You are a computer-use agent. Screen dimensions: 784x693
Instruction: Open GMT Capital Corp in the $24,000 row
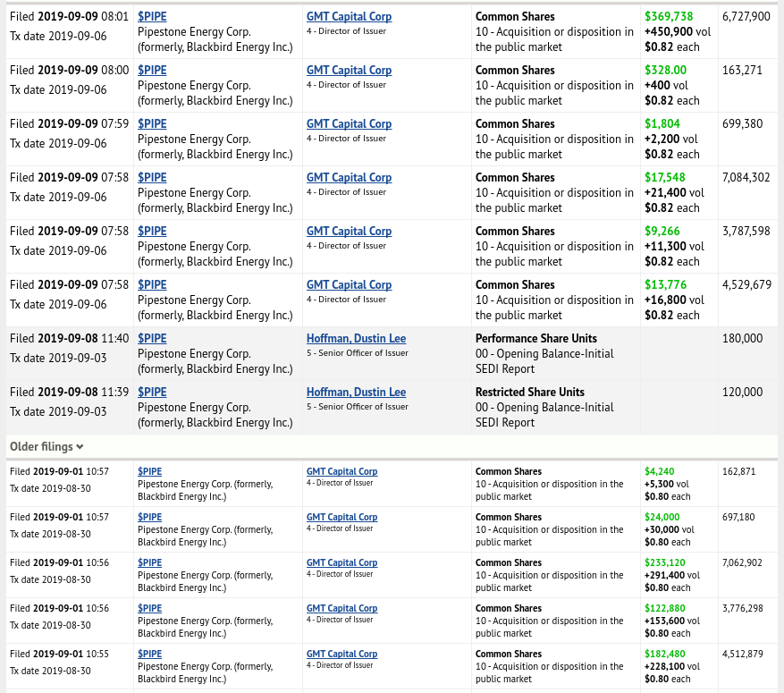[342, 517]
